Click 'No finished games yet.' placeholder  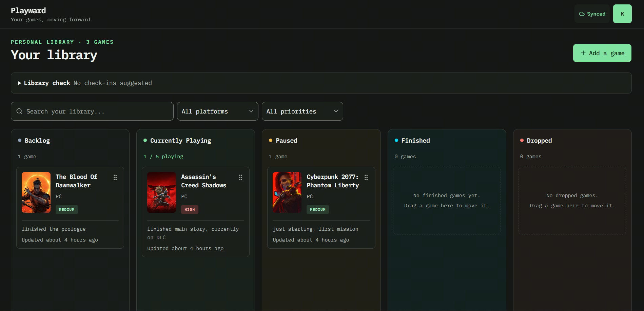447,195
